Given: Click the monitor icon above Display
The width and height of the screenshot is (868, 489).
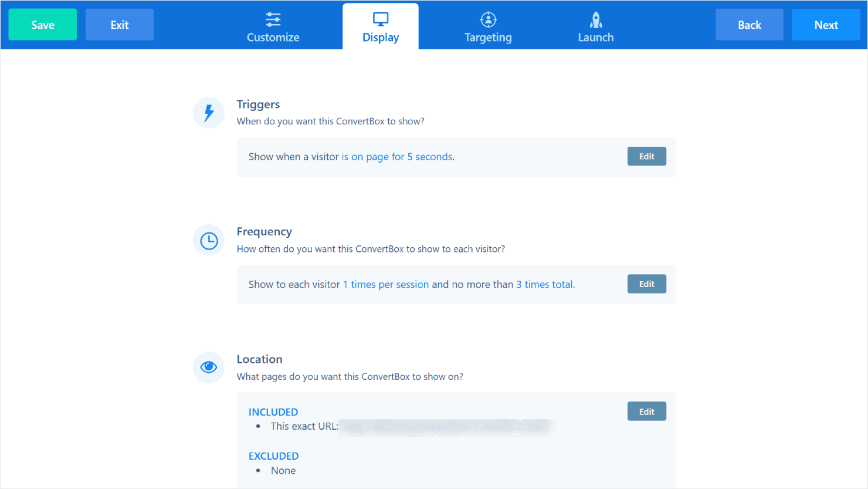Looking at the screenshot, I should coord(381,19).
